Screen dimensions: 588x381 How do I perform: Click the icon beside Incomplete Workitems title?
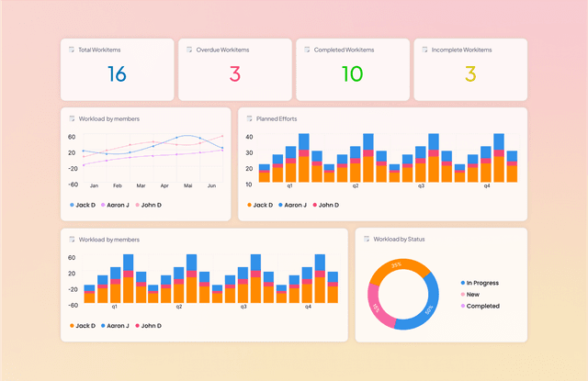tap(424, 49)
